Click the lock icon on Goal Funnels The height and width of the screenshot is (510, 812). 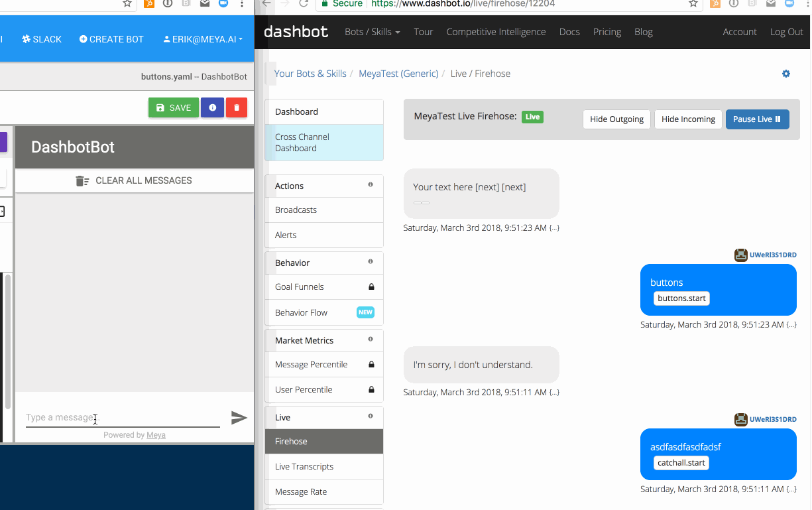371,287
